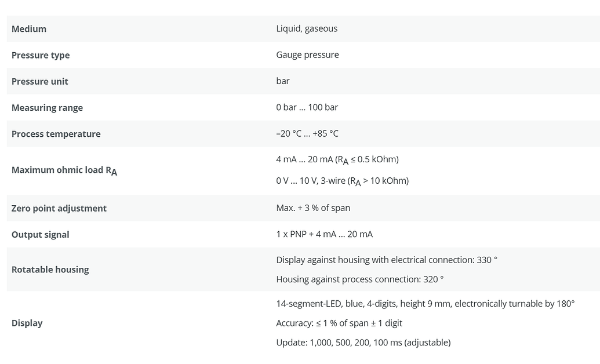Click the housing against process connection line
This screenshot has width=600, height=364.
(359, 279)
